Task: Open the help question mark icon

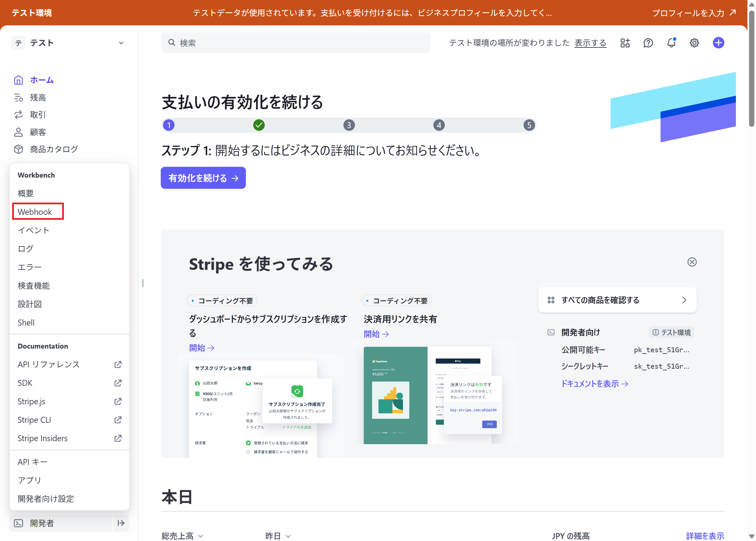Action: [648, 43]
